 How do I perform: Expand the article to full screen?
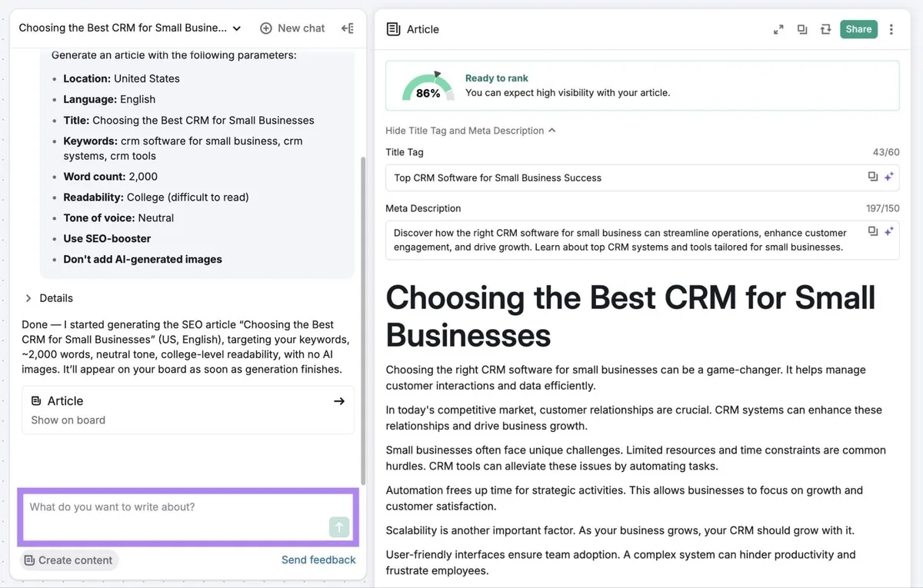(x=778, y=29)
